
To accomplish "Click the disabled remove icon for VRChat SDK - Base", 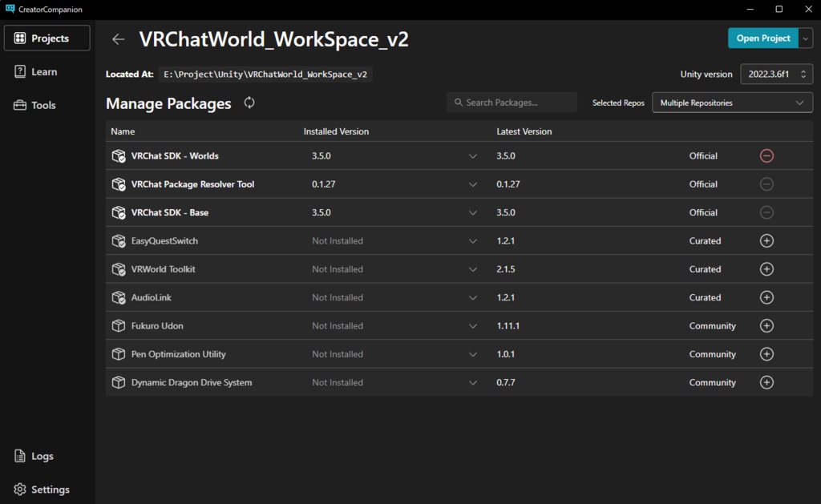I will pyautogui.click(x=766, y=212).
